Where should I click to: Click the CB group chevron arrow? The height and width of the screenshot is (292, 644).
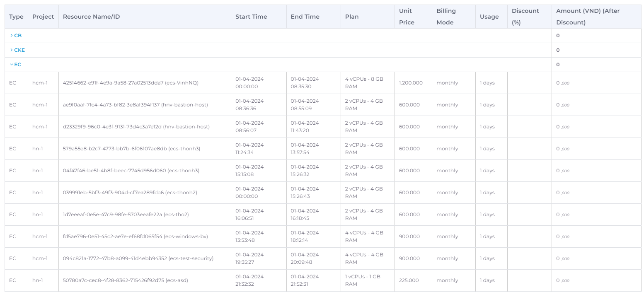point(12,36)
